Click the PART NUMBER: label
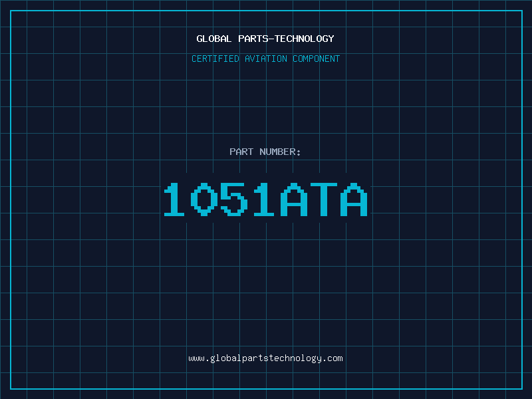532x399 pixels. (x=265, y=152)
